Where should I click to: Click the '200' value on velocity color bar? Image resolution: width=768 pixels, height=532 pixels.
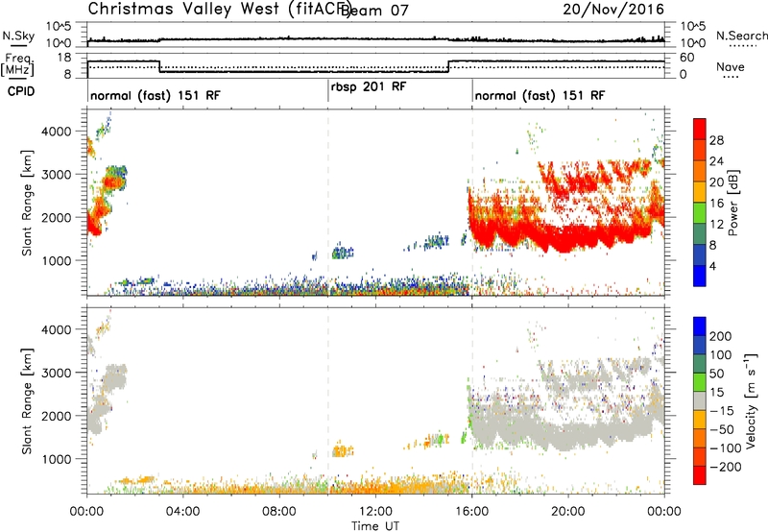tap(721, 336)
